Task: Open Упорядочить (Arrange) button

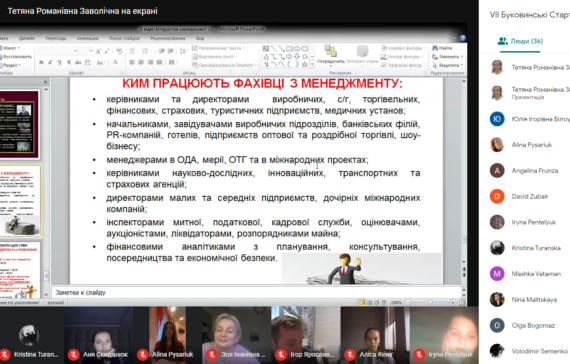Action: (330, 55)
